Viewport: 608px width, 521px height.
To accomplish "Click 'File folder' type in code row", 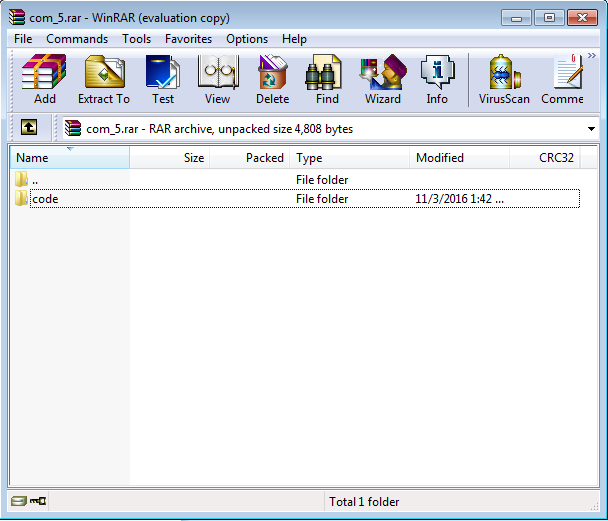I will click(322, 198).
